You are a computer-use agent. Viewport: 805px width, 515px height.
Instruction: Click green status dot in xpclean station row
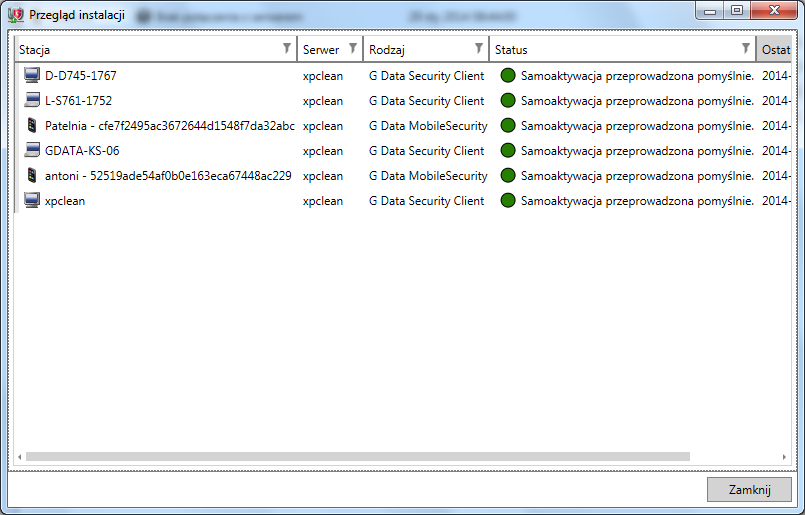[x=508, y=200]
